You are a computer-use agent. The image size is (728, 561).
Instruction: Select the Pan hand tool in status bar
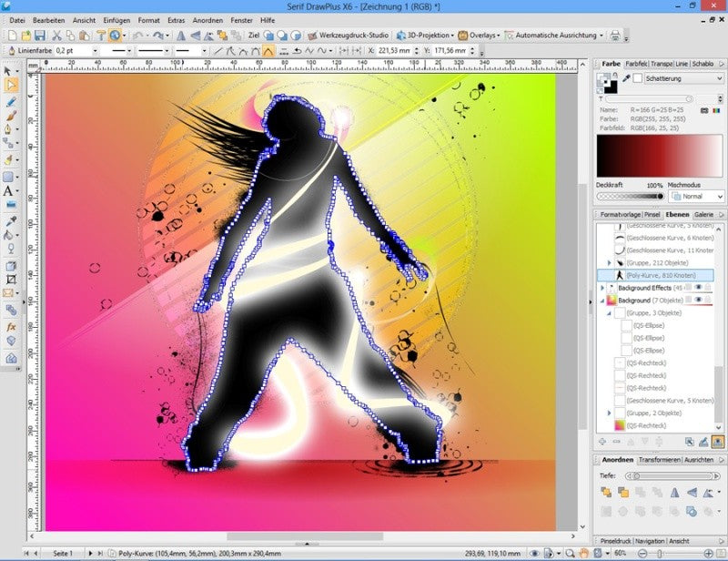point(583,553)
